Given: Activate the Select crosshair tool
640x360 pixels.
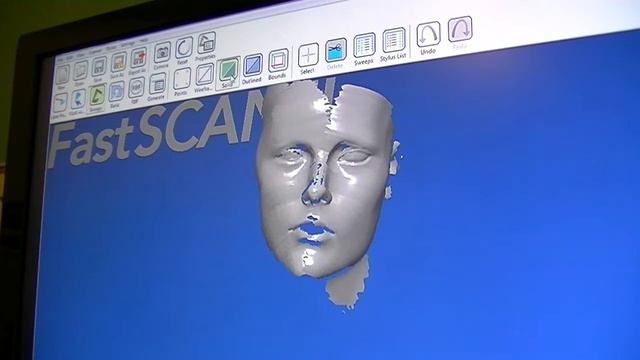Looking at the screenshot, I should [x=308, y=55].
